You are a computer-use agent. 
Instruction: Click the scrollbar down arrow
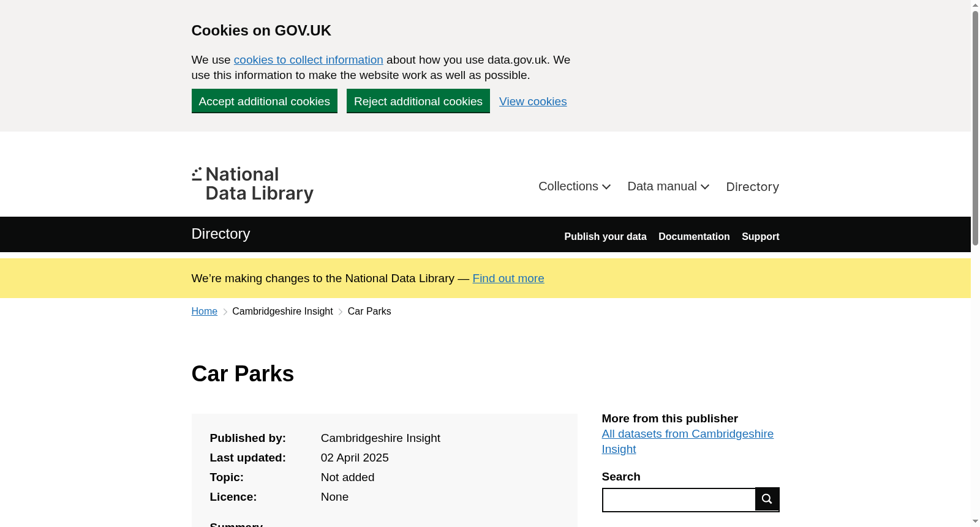tap(975, 521)
